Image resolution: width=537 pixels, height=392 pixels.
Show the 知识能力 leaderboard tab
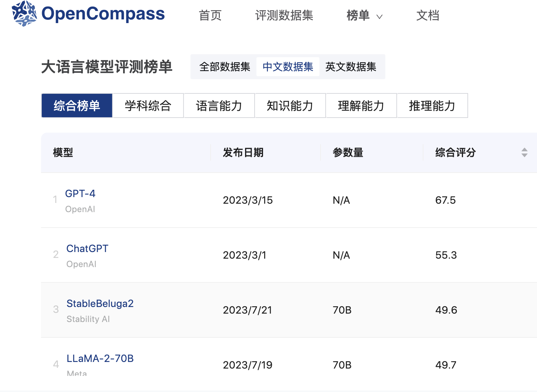[x=290, y=106]
